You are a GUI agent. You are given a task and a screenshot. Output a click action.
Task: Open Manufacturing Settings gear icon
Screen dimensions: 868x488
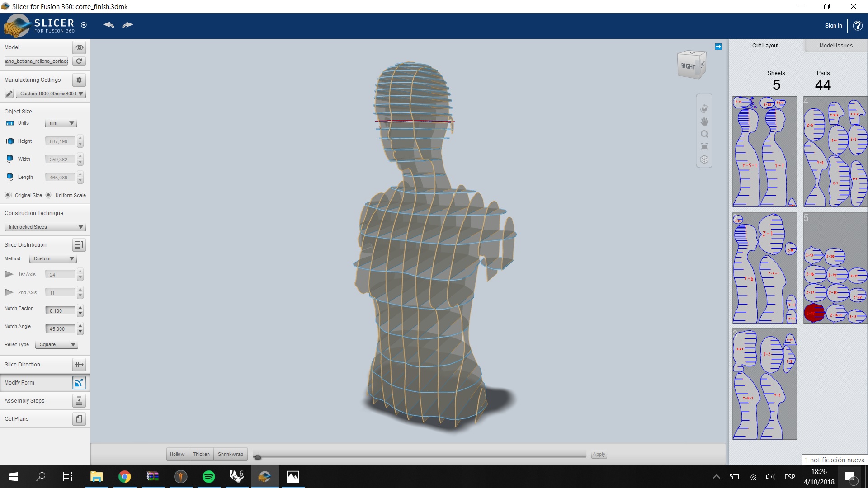point(79,80)
